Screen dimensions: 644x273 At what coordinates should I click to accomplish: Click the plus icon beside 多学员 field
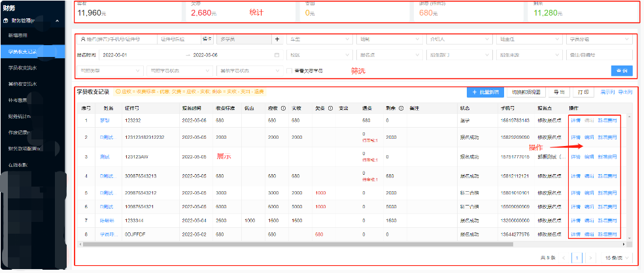point(277,40)
